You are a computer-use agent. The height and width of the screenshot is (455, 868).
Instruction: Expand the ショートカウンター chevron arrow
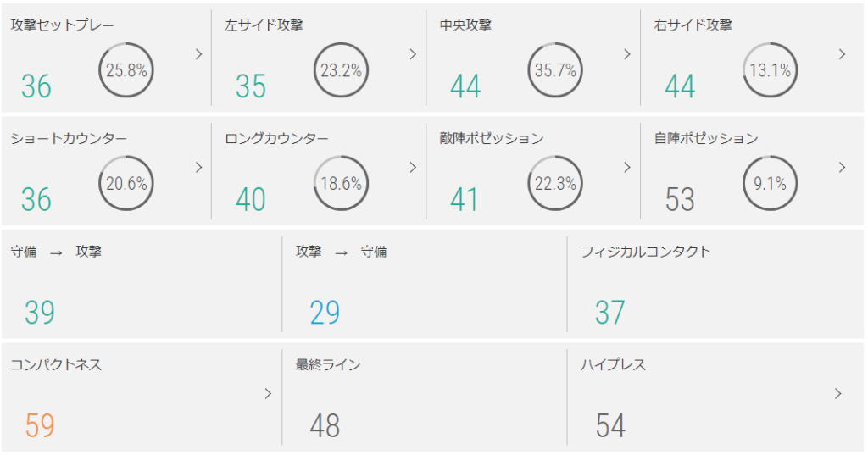(199, 167)
